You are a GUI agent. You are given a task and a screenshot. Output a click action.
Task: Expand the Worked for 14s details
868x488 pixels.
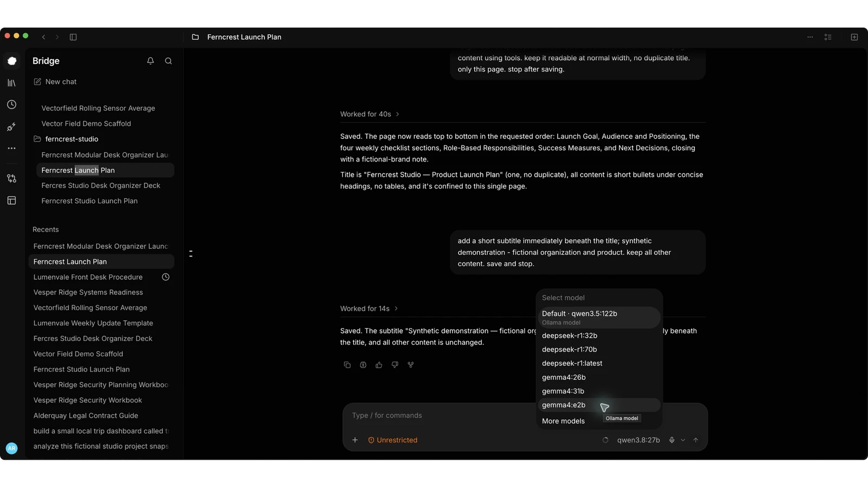tap(369, 309)
